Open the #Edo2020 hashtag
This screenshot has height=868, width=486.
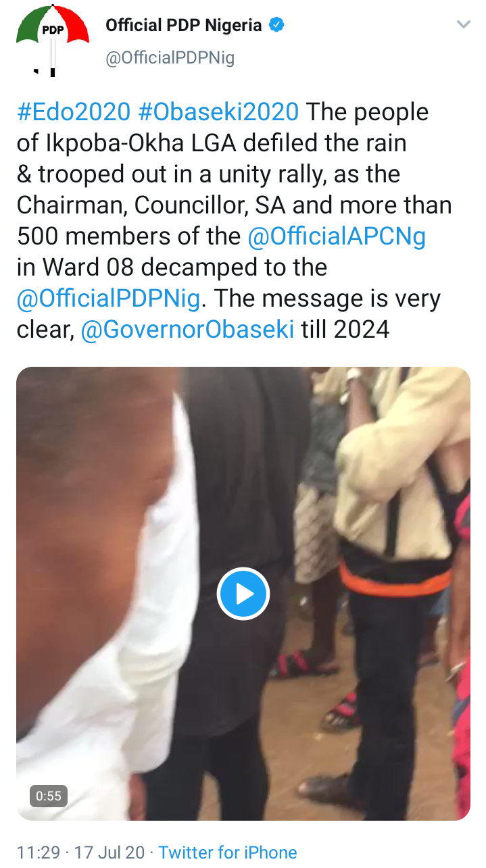click(73, 112)
